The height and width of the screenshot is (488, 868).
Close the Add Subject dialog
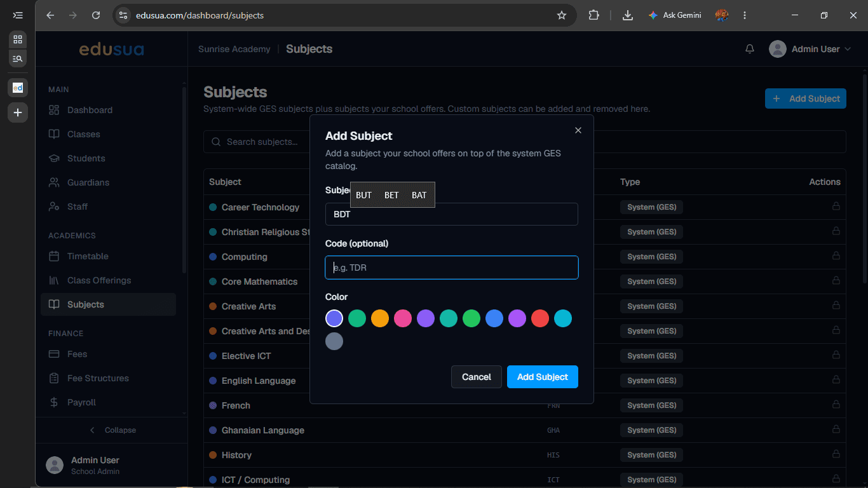[578, 130]
